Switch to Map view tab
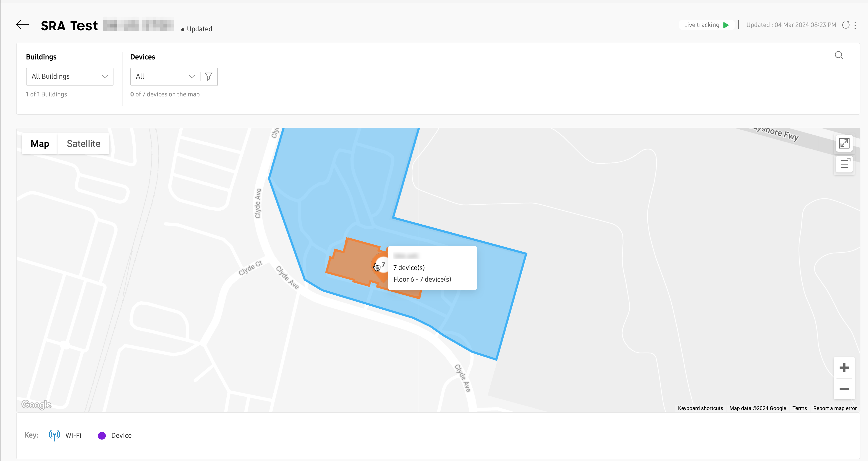Image resolution: width=868 pixels, height=461 pixels. click(41, 144)
